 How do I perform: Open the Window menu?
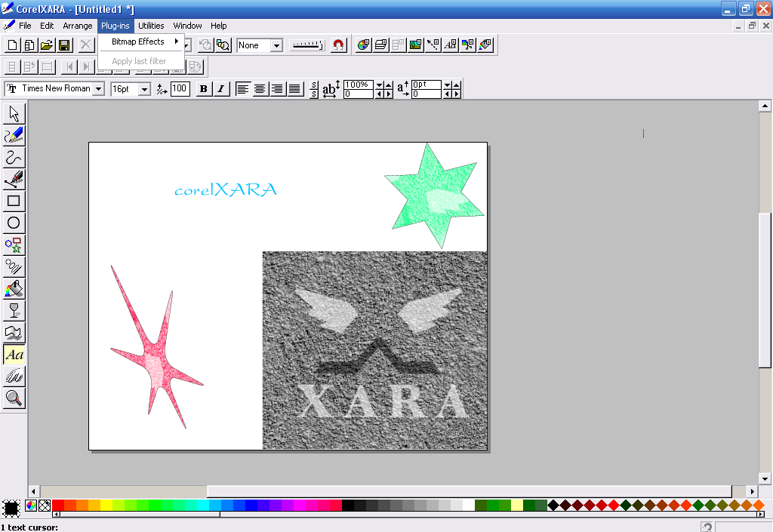[187, 26]
